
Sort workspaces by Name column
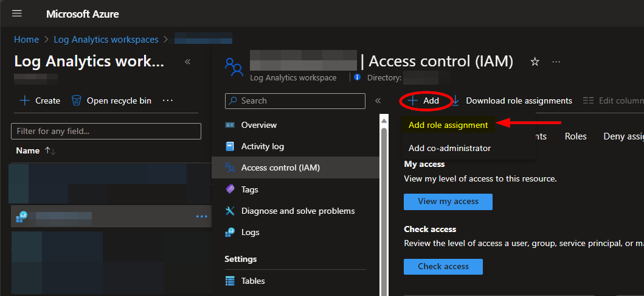pyautogui.click(x=27, y=151)
